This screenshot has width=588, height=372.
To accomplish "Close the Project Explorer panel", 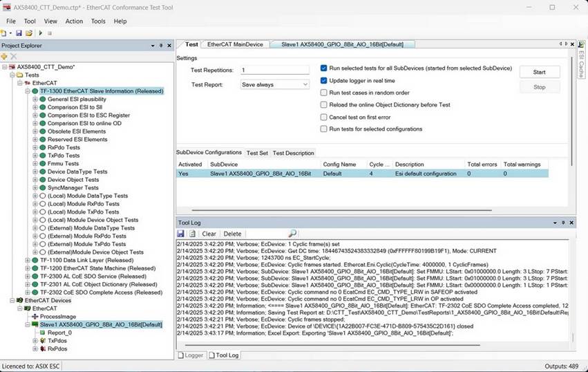I will [169, 46].
